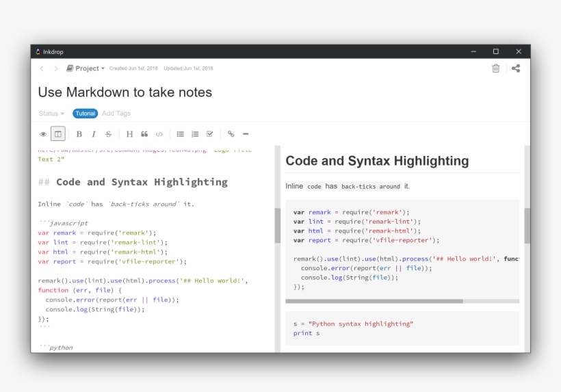The height and width of the screenshot is (392, 561).
Task: Toggle the preview eye icon
Action: click(x=43, y=134)
